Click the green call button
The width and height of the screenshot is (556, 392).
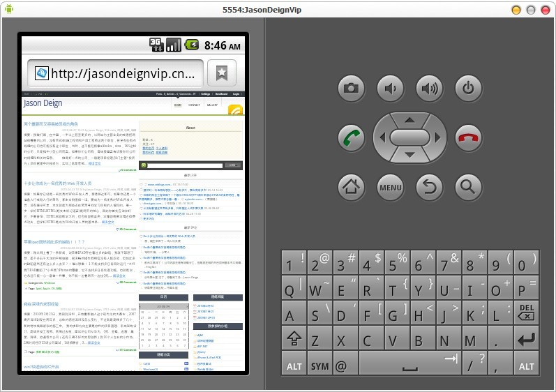pos(351,137)
